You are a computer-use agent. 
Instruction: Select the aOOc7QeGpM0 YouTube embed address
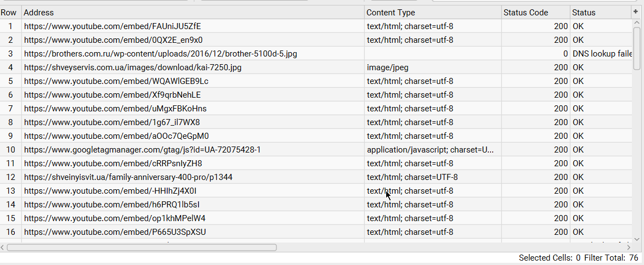[116, 136]
